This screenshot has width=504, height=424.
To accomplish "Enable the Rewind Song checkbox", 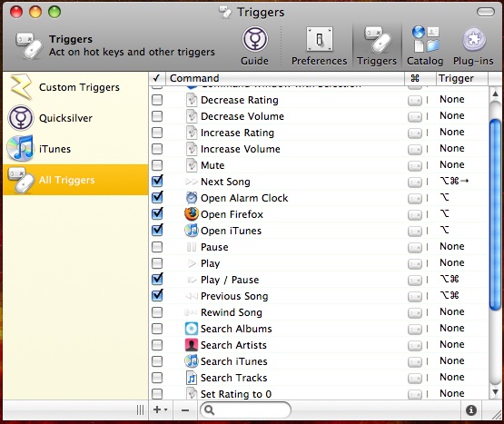I will [x=157, y=312].
